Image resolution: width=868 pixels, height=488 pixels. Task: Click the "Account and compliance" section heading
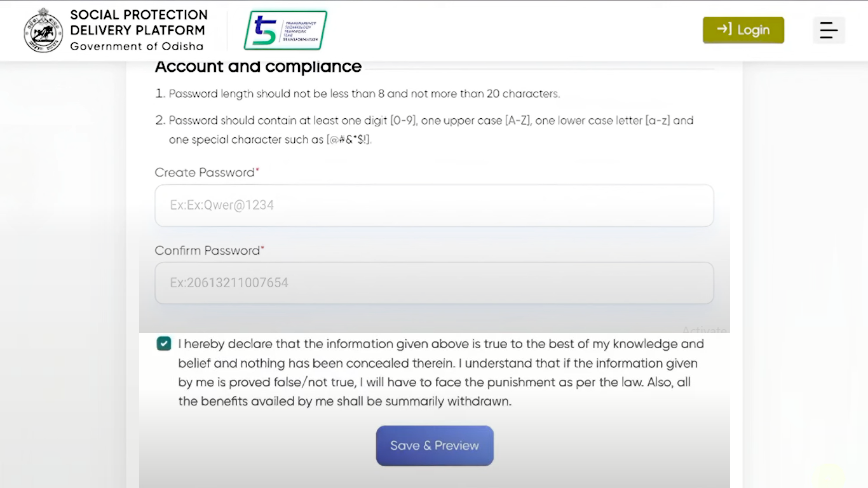click(258, 67)
